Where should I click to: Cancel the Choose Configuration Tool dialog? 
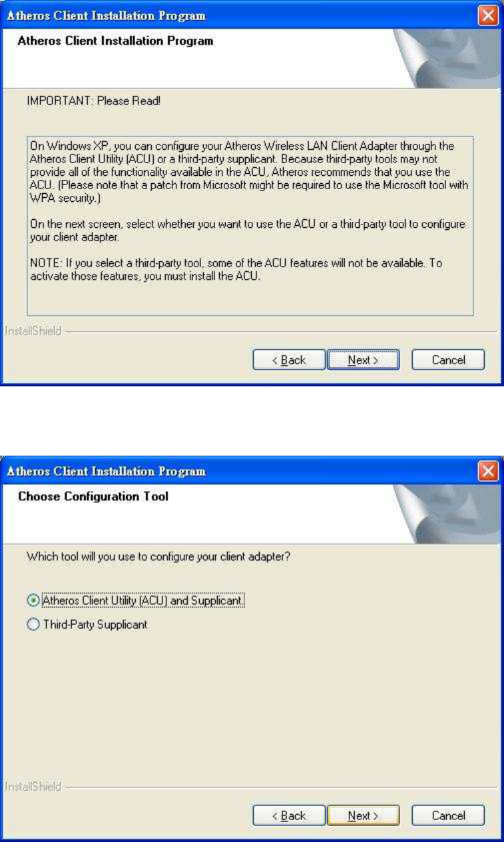click(448, 815)
